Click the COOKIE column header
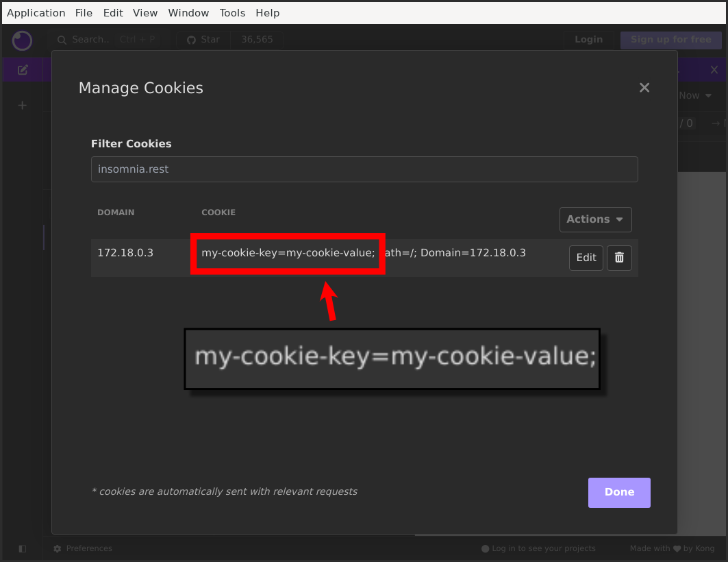This screenshot has width=728, height=562. pos(218,212)
